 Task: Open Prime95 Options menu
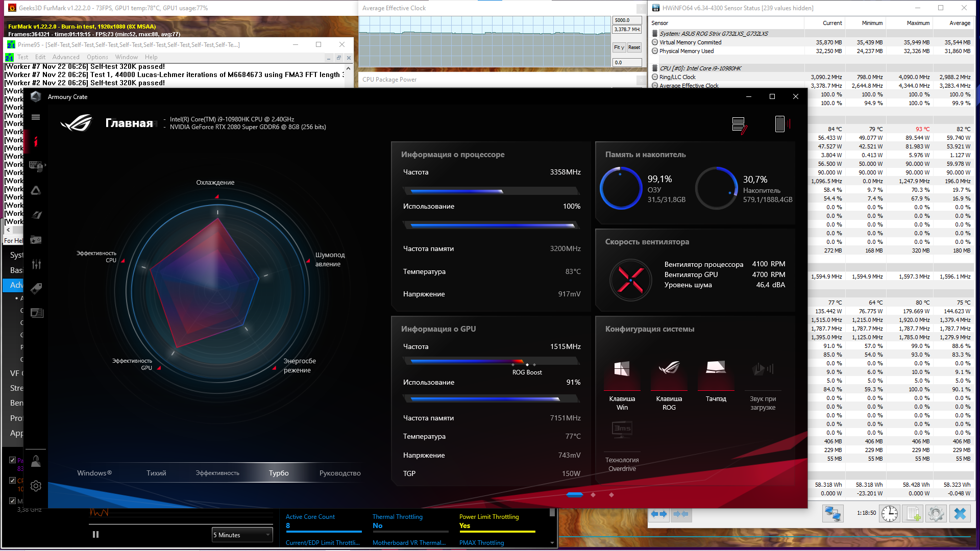[x=97, y=57]
